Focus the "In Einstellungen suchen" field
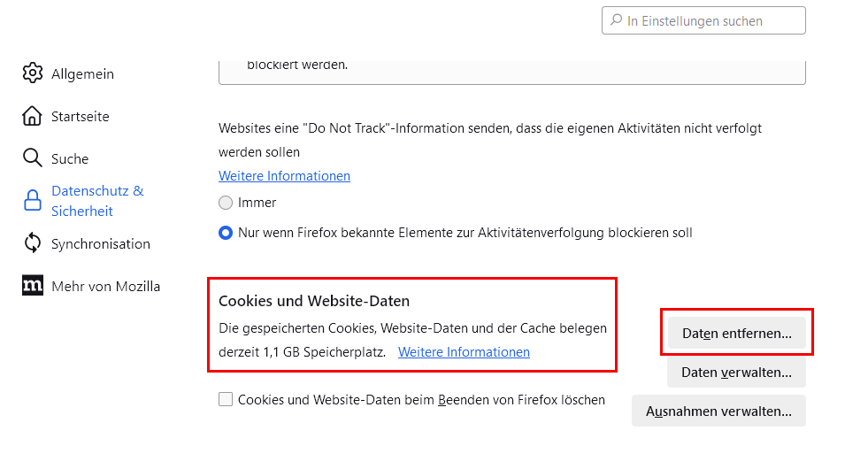The height and width of the screenshot is (469, 868). (x=708, y=21)
